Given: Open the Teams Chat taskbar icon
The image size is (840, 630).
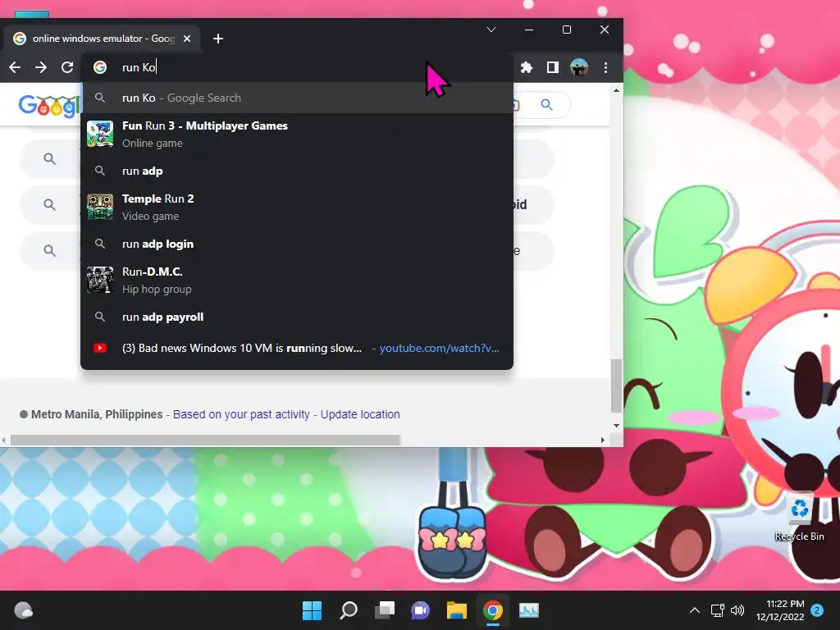Looking at the screenshot, I should pos(421,610).
